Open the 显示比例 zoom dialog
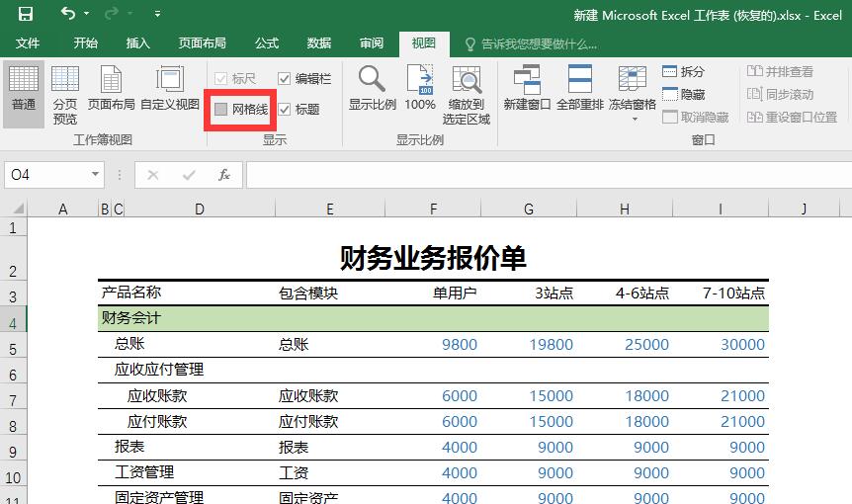The image size is (852, 504). point(373,88)
